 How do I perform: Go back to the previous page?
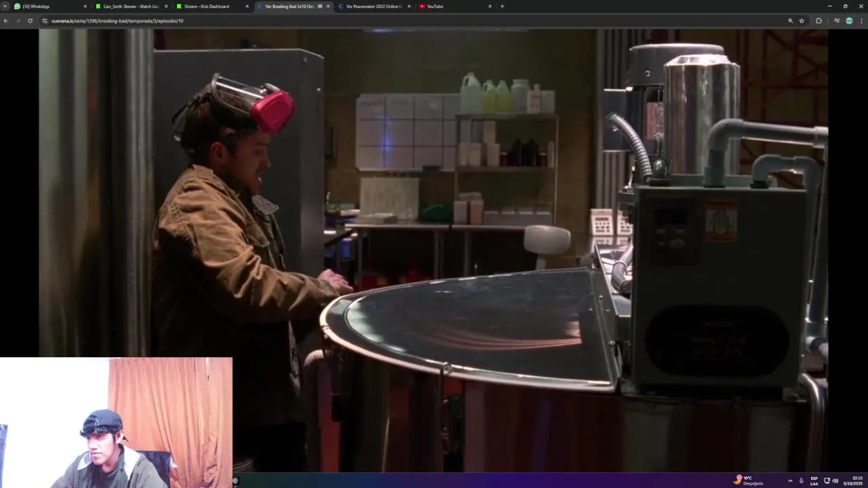click(x=5, y=21)
